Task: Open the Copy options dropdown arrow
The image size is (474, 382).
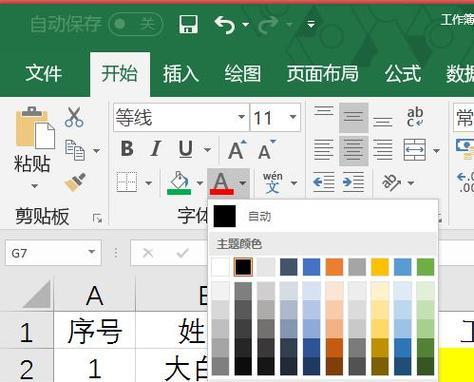Action: point(96,151)
